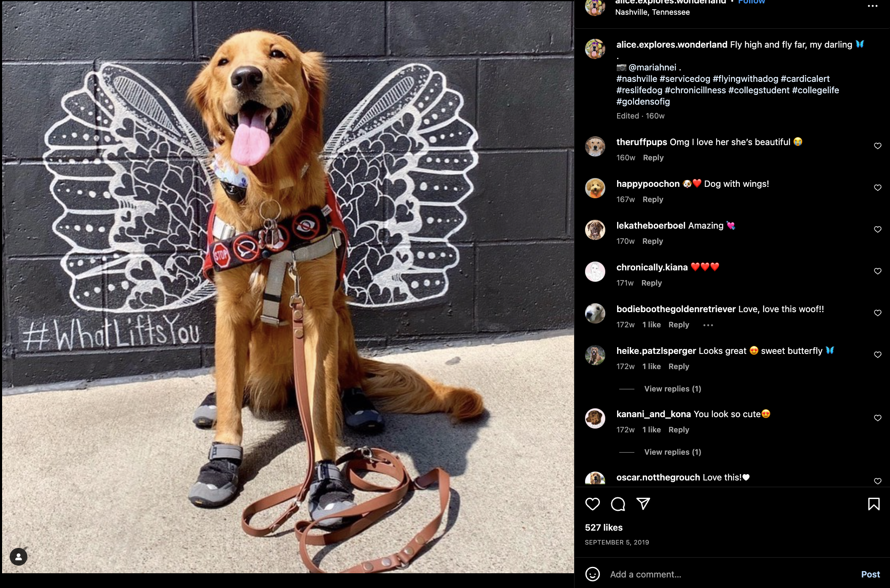This screenshot has width=890, height=588.
Task: Visit the @mariahnei profile mention
Action: click(652, 67)
